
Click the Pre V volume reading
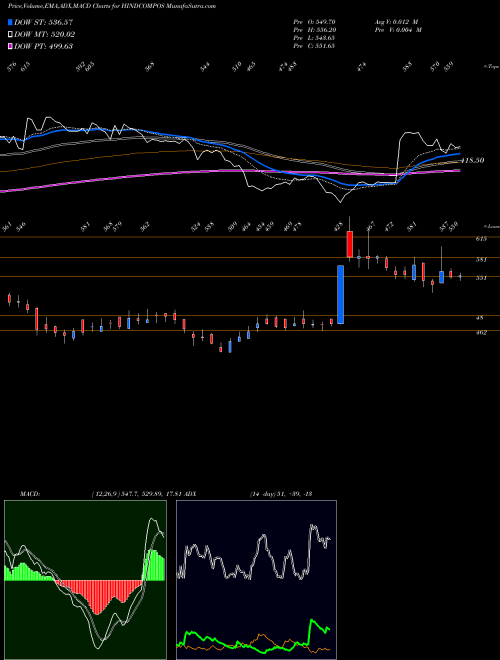(397, 29)
